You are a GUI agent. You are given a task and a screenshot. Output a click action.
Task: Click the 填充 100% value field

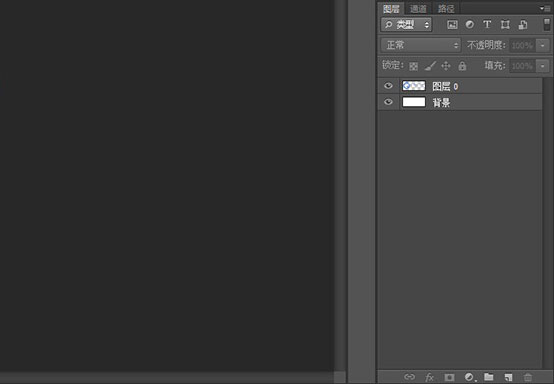(x=522, y=66)
